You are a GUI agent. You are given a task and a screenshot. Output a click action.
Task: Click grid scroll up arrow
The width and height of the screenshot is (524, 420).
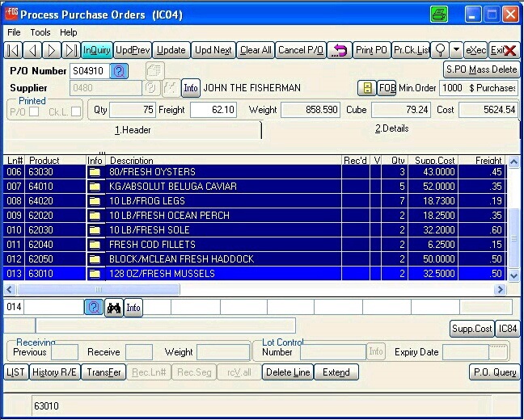pyautogui.click(x=513, y=162)
